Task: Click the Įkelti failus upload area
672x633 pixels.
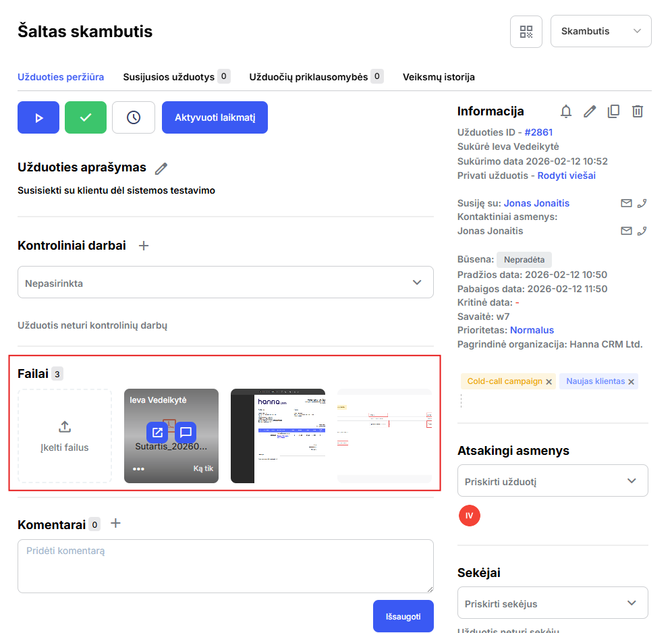Action: pyautogui.click(x=65, y=436)
